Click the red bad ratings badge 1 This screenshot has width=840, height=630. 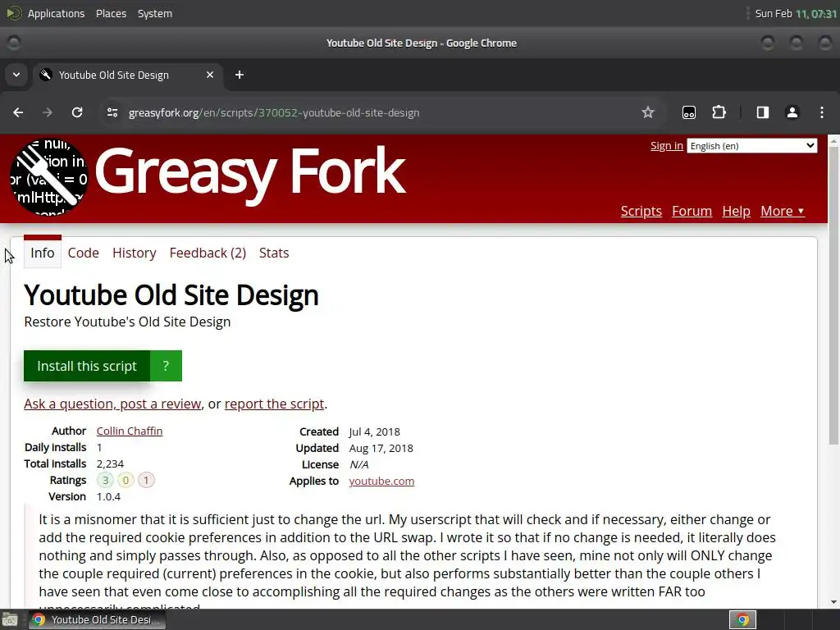[x=146, y=480]
